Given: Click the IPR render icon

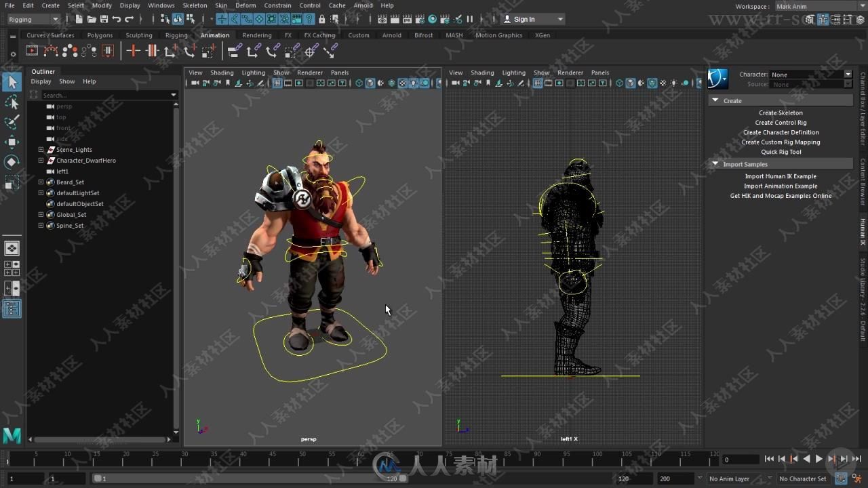Looking at the screenshot, I should (x=408, y=19).
